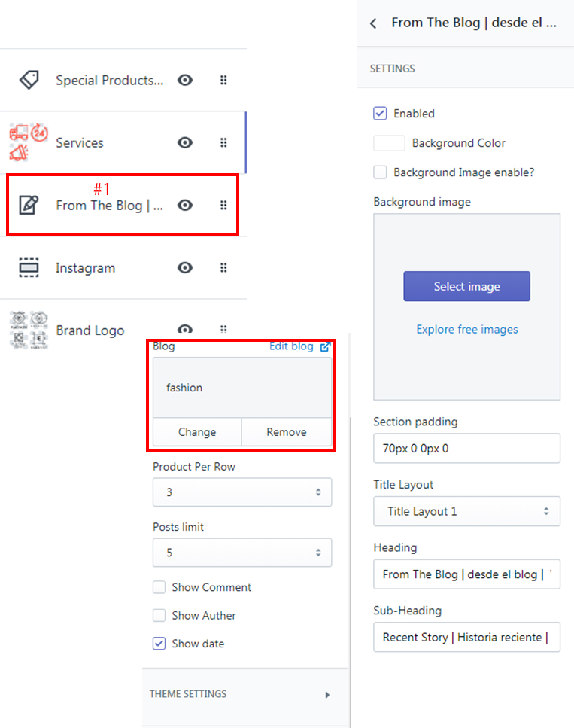Go back using the header arrow

pos(373,23)
